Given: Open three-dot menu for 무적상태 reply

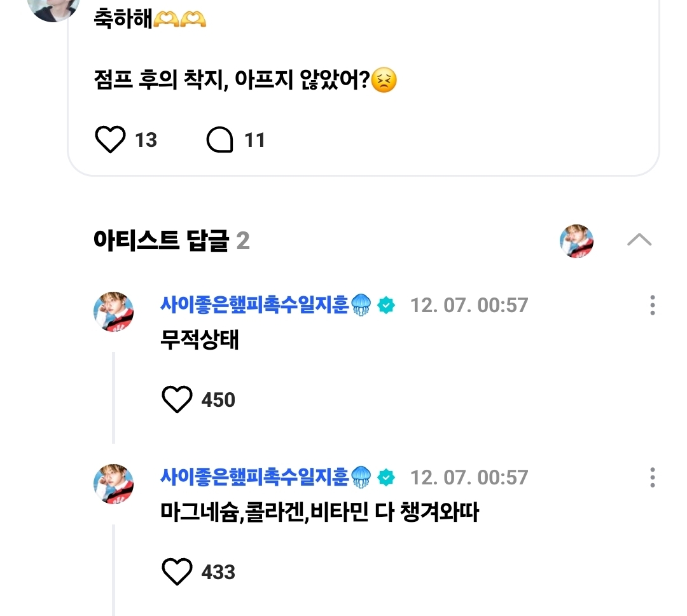Looking at the screenshot, I should point(652,305).
